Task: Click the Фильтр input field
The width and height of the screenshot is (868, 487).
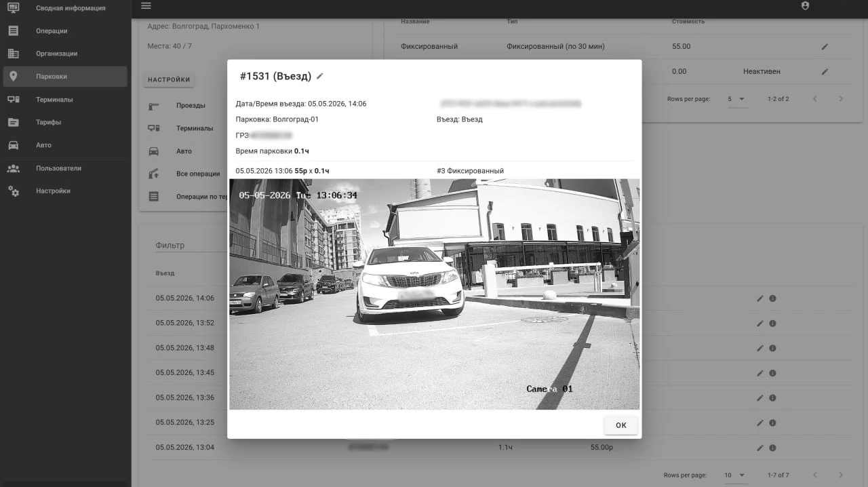Action: (x=191, y=246)
